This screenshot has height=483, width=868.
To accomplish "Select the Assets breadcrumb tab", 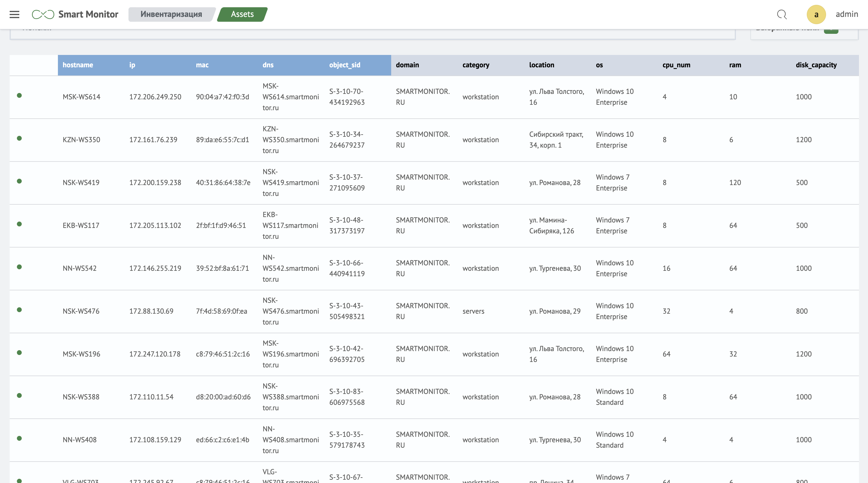I will tap(242, 14).
